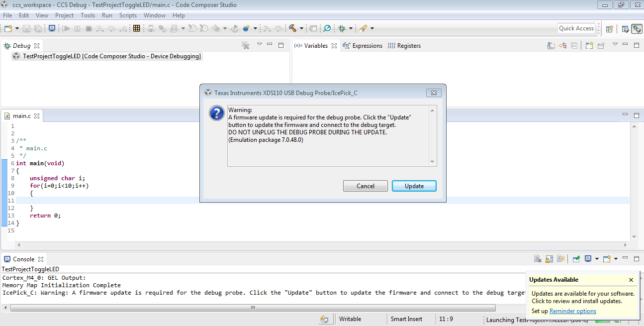Click the Quick Access search field

coord(576,28)
